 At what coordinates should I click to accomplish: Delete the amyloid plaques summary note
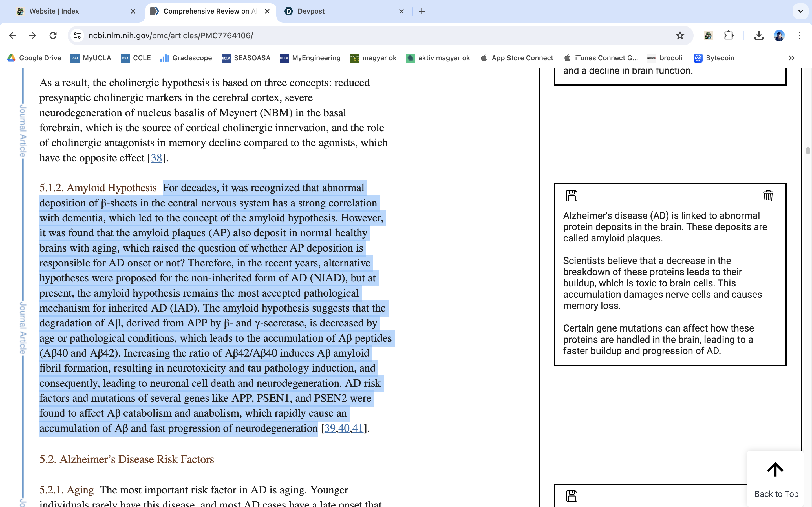[x=768, y=195]
